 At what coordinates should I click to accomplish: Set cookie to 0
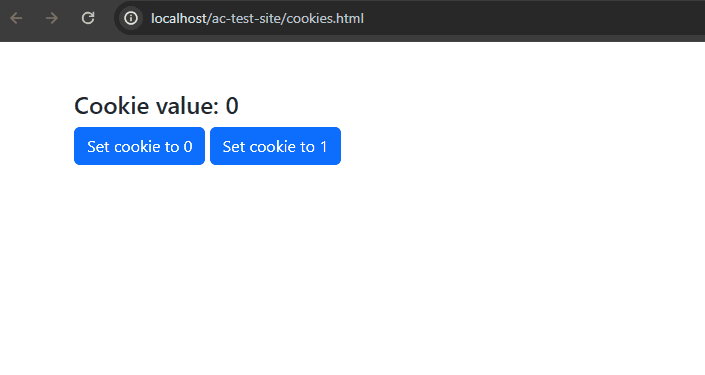coord(139,146)
